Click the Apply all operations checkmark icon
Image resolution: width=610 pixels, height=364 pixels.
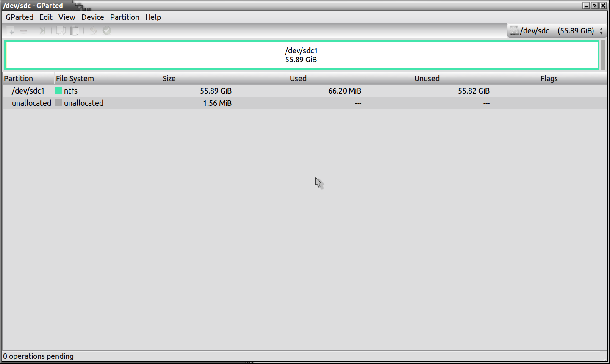click(107, 30)
